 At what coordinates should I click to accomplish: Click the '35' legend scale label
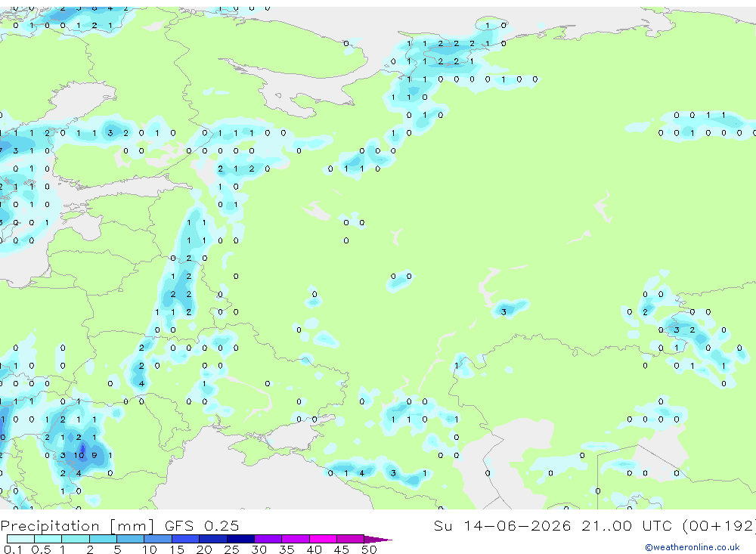pos(287,549)
